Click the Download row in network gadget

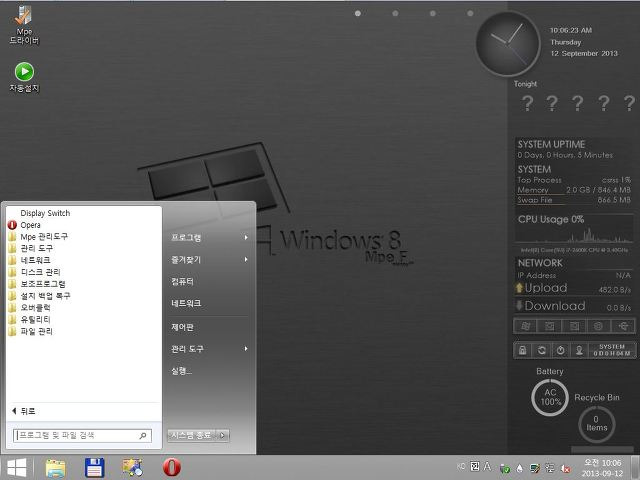tap(575, 306)
